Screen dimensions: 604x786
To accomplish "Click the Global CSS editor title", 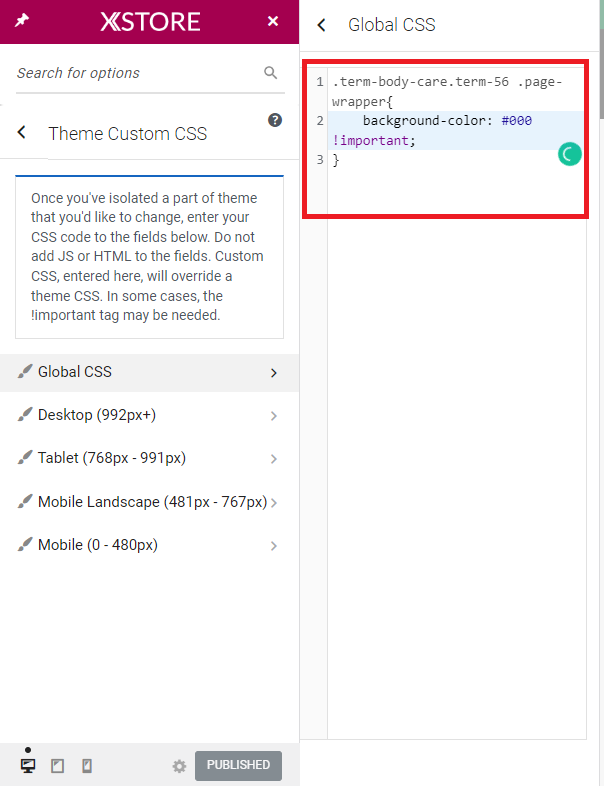I will point(391,25).
